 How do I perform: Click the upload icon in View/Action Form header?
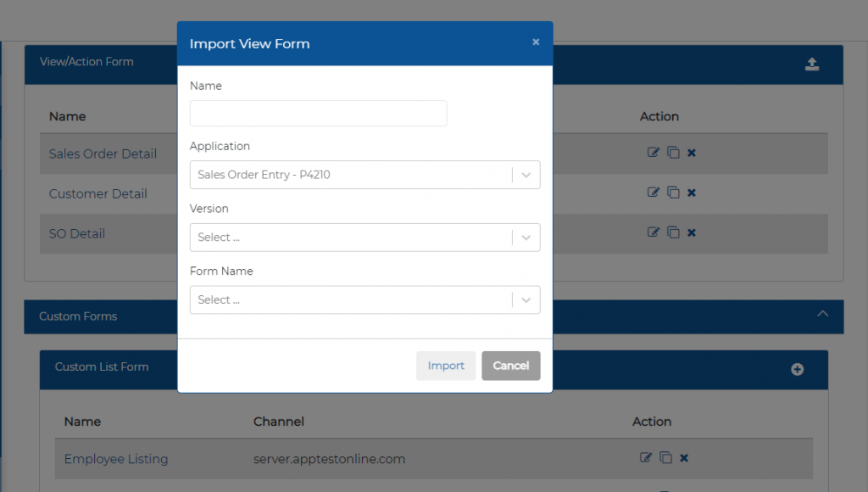(811, 64)
